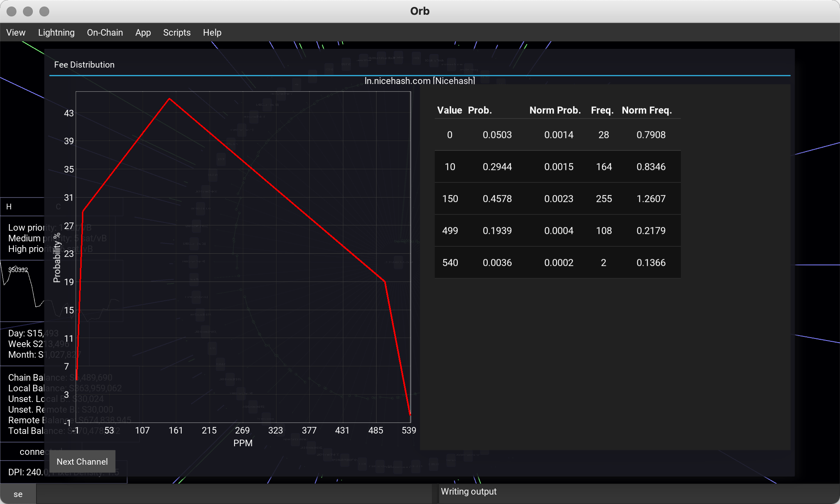Click the probability cell 0.0503
This screenshot has height=504, width=840.
tap(497, 135)
